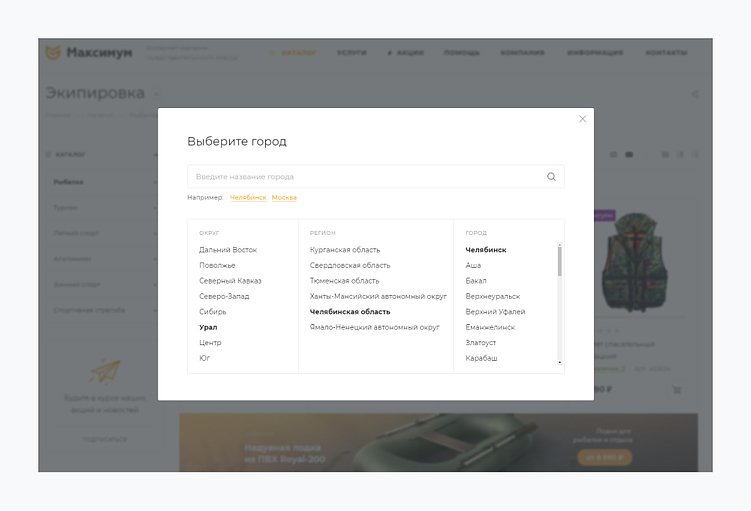Click orange button on boat banner
Image resolution: width=751 pixels, height=511 pixels.
click(x=604, y=457)
